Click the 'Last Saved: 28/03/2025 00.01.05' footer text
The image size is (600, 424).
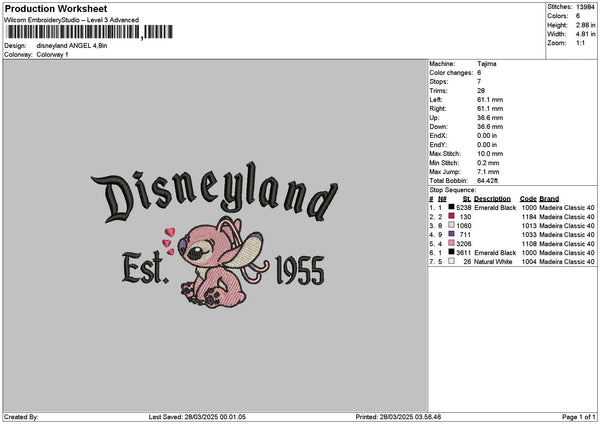pyautogui.click(x=197, y=417)
